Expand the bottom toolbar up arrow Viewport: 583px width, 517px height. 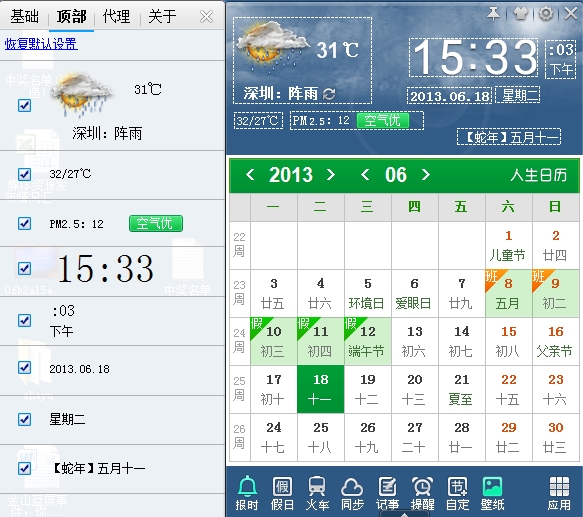click(x=404, y=514)
